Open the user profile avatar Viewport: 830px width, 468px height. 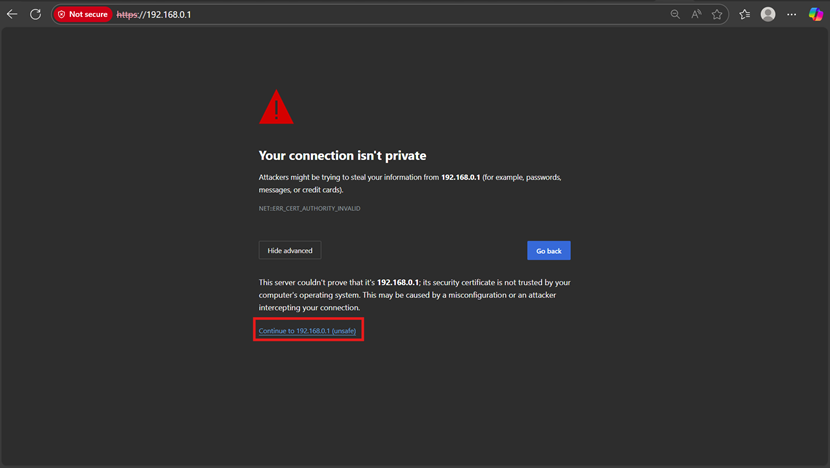coord(768,15)
